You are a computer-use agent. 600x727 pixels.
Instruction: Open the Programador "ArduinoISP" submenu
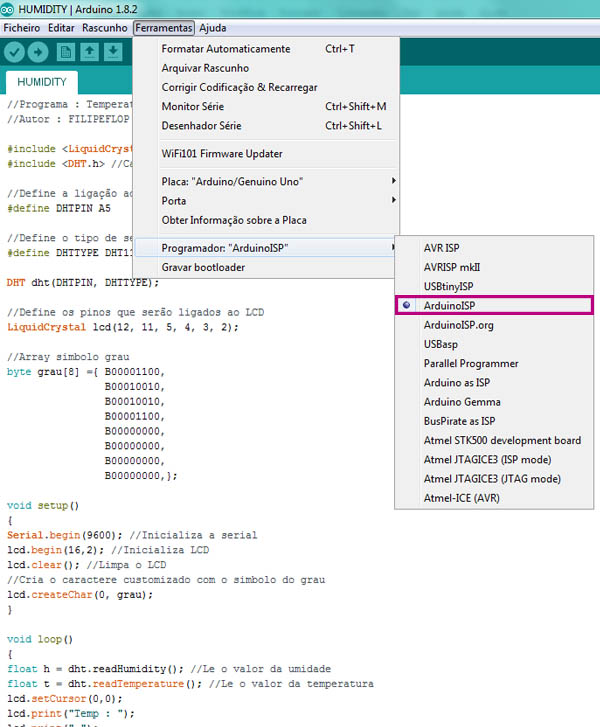point(266,248)
